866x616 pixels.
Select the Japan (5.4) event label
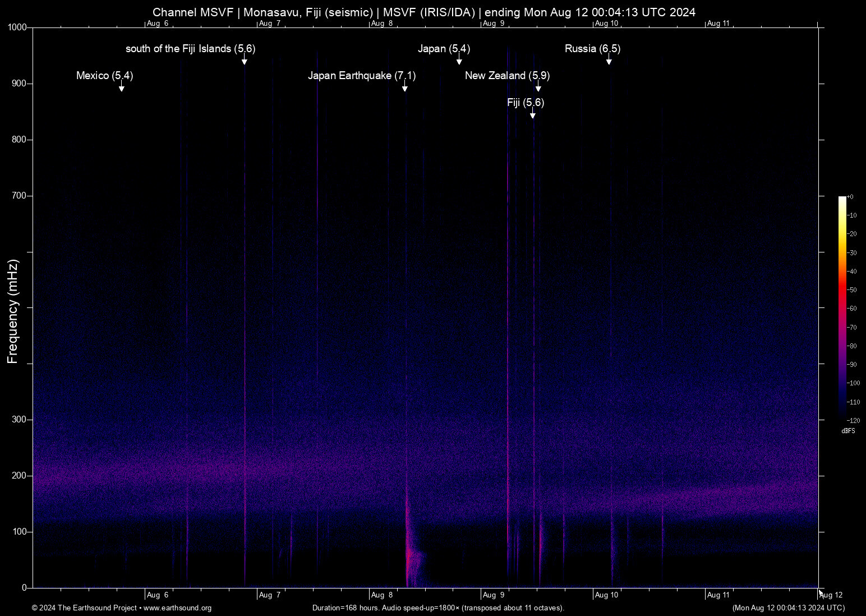click(444, 49)
